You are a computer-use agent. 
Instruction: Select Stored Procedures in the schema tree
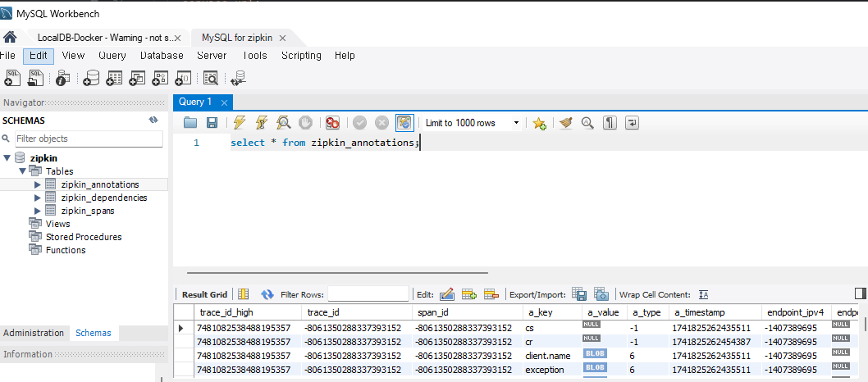84,237
